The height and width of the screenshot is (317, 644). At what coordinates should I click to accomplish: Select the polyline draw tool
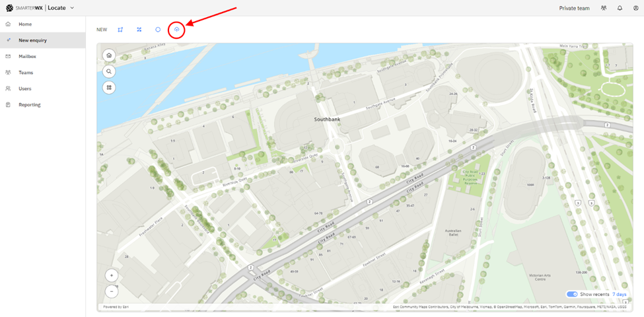coord(139,30)
